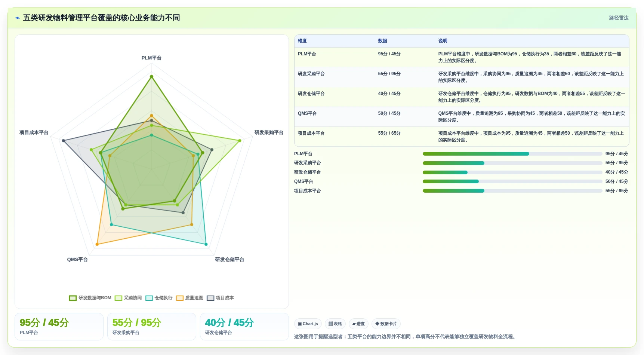644x355 pixels.
Task: Click the 维度 column header
Action: [302, 41]
